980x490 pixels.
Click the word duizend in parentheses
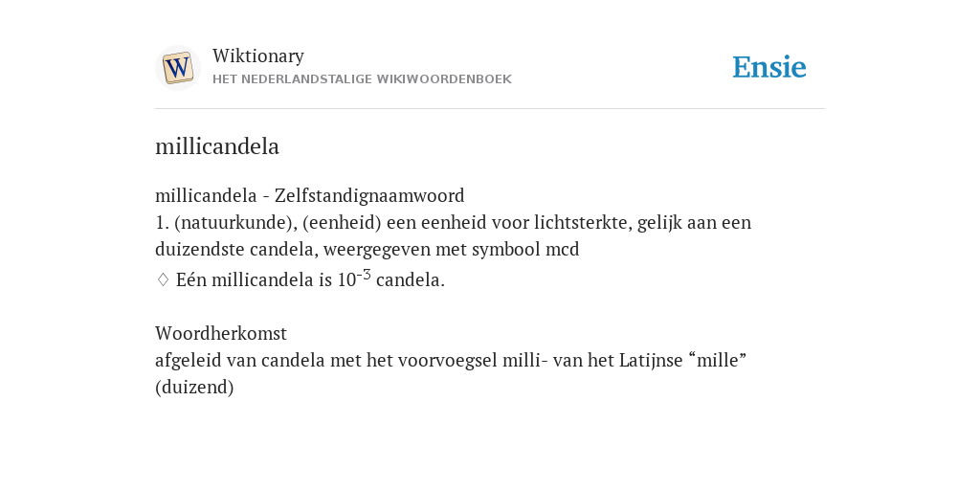[x=194, y=388]
